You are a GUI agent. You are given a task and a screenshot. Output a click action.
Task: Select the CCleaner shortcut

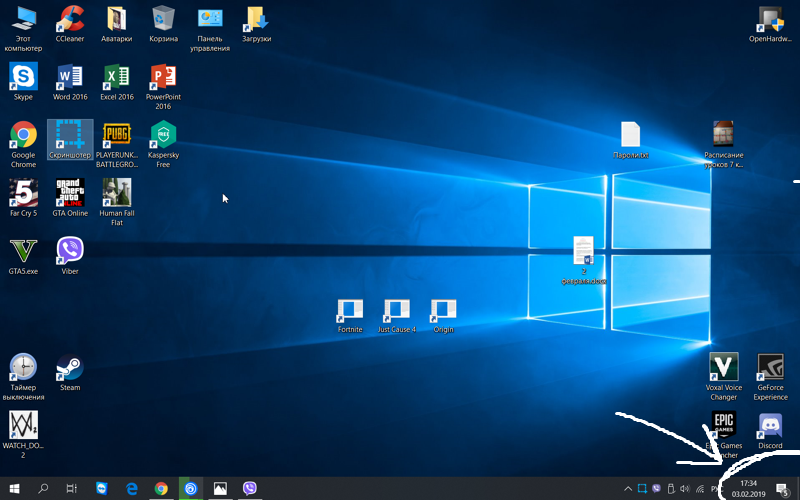pos(70,24)
